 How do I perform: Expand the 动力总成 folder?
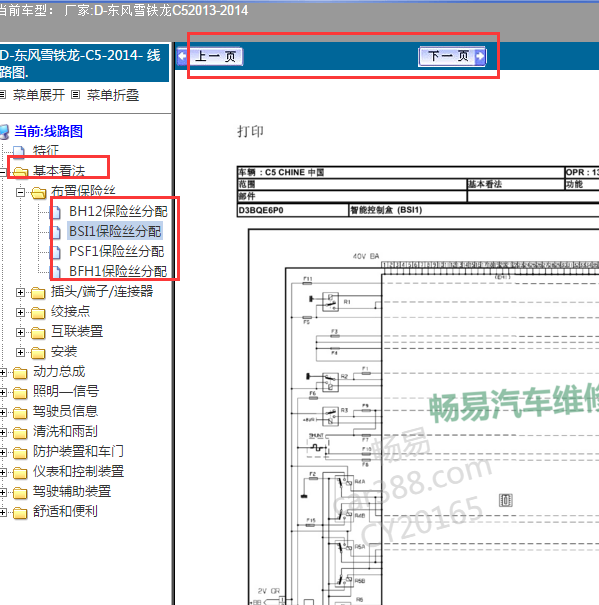pos(3,373)
